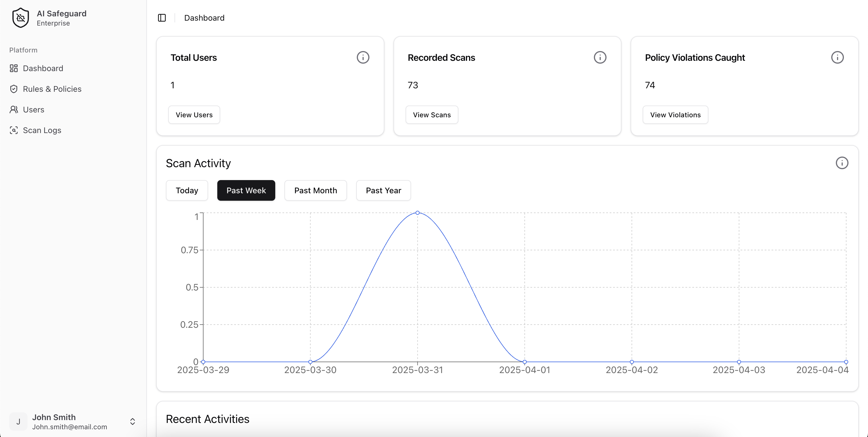Expand the John Smith account chevron
The width and height of the screenshot is (868, 437).
132,422
